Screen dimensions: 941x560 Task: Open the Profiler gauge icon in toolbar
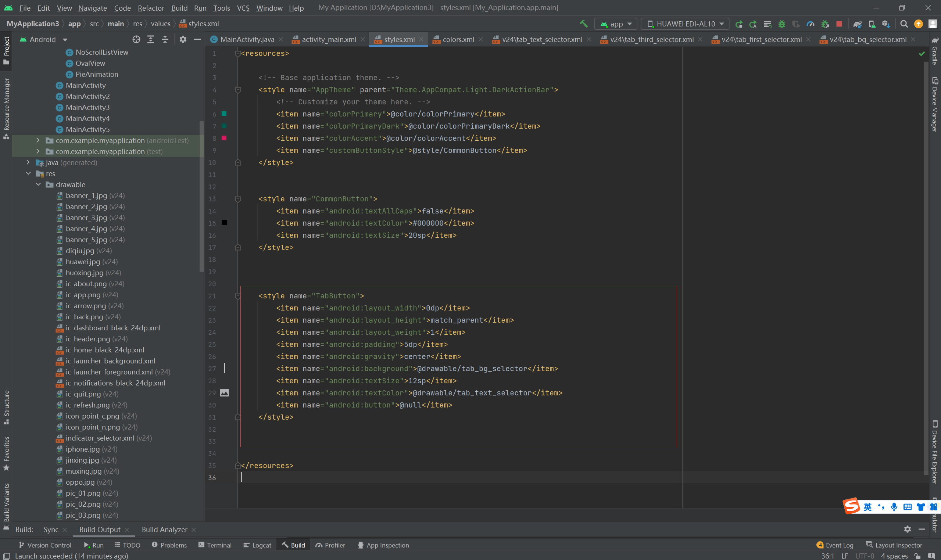point(811,24)
